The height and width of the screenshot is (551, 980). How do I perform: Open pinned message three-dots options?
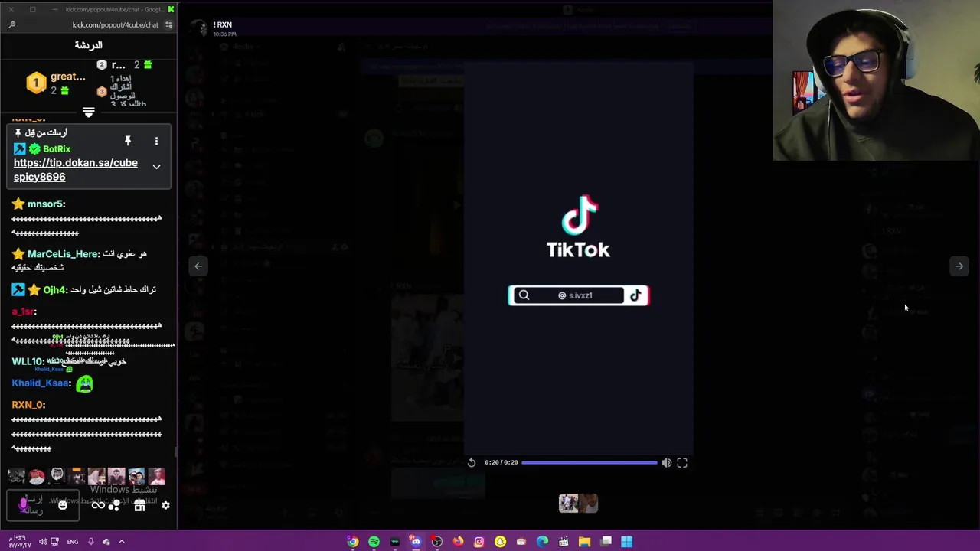click(x=156, y=141)
